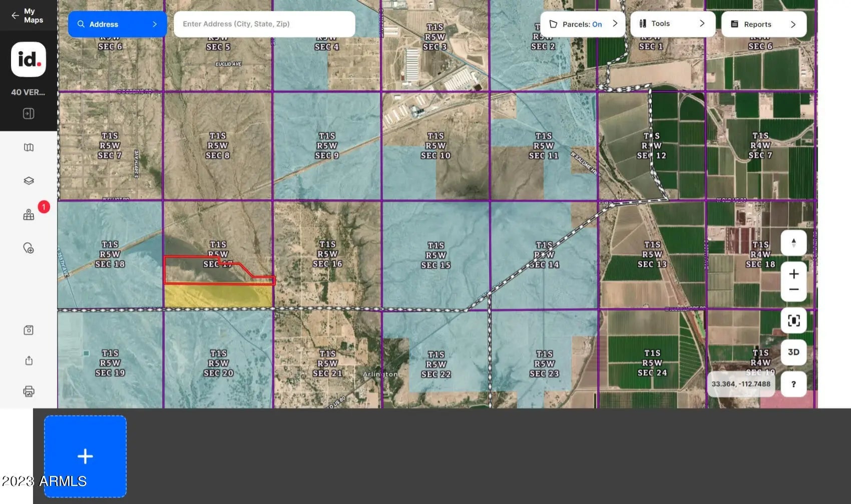
Task: Click the add location pin icon
Action: [29, 248]
